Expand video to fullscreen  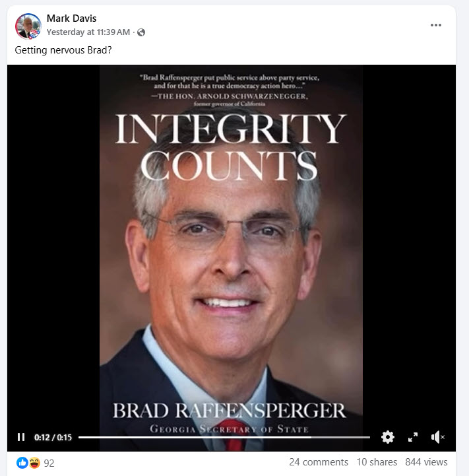412,437
